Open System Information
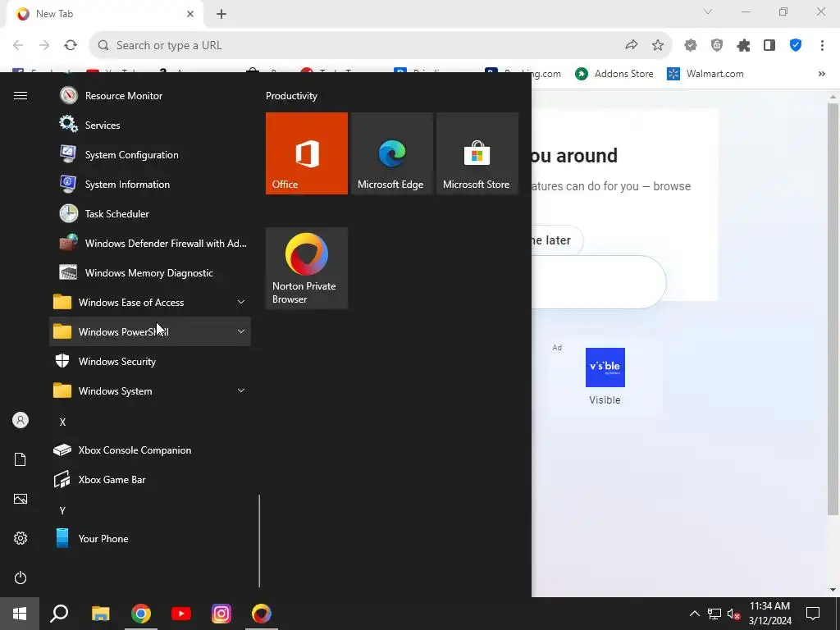840x630 pixels. pos(150,185)
